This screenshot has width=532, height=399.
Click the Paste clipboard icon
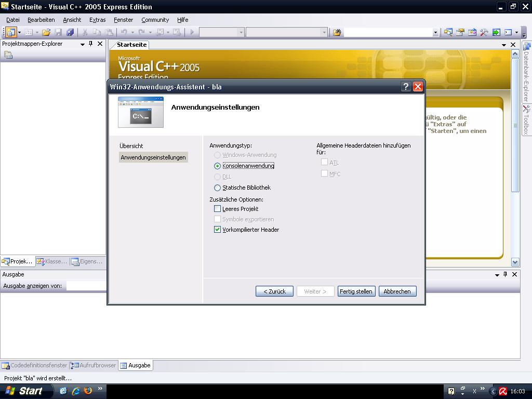109,32
